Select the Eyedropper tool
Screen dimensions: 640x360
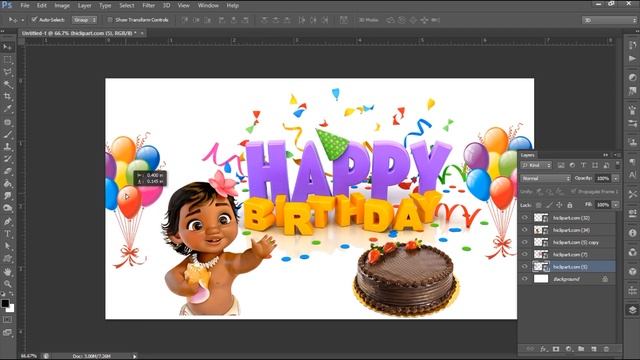(7, 109)
